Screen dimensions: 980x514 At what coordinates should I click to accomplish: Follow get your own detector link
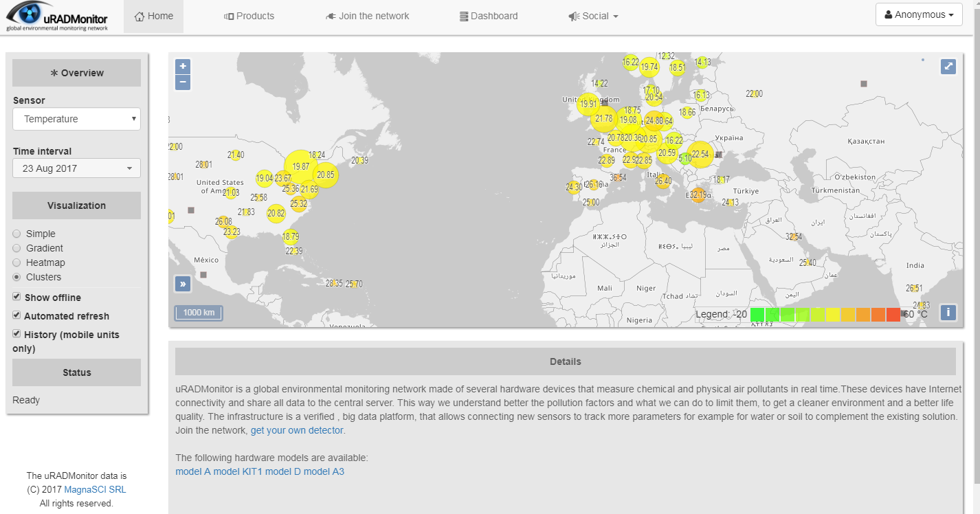coord(297,430)
